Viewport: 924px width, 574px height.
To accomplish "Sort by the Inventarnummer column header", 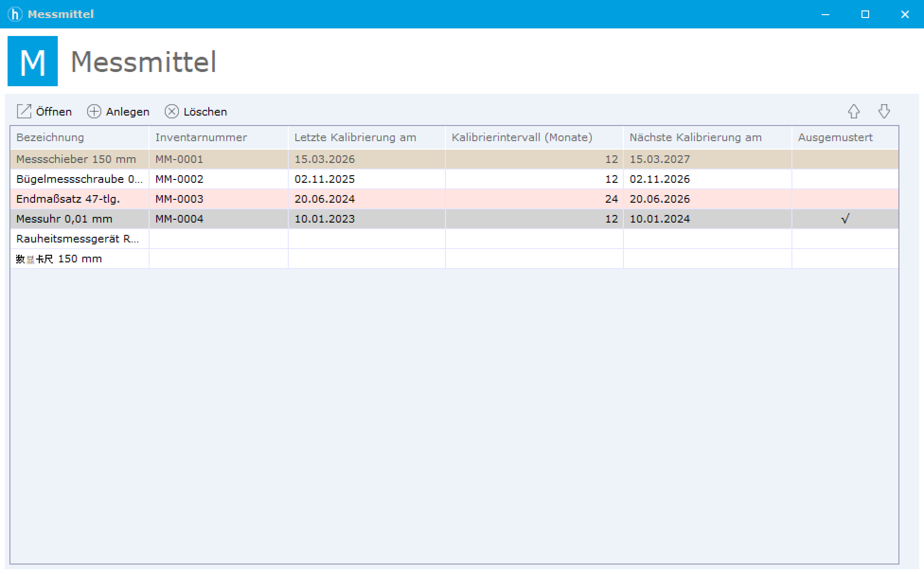I will [x=219, y=137].
